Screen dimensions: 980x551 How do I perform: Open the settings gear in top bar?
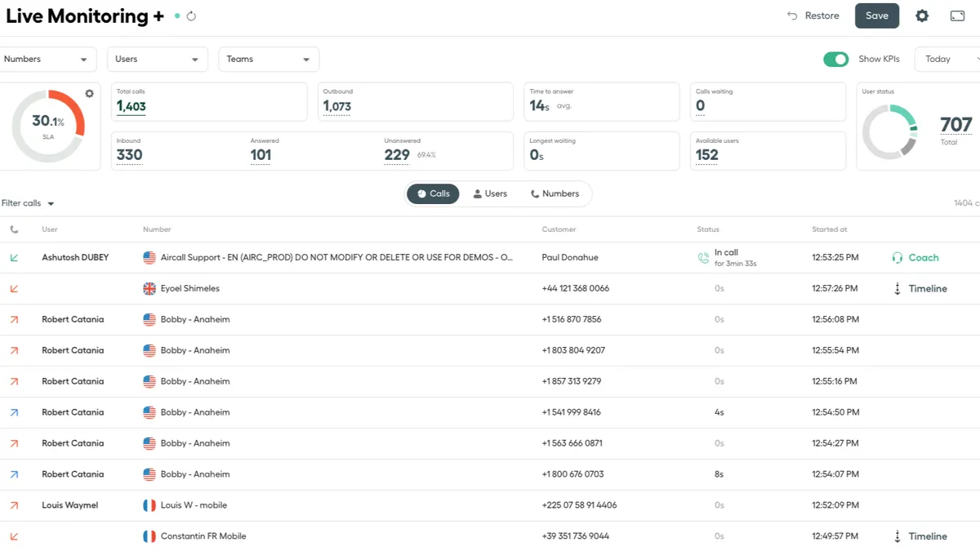tap(922, 16)
